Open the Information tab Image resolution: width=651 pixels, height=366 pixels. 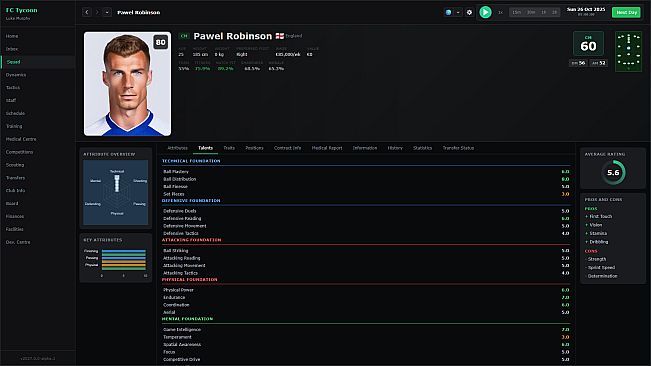click(x=365, y=148)
